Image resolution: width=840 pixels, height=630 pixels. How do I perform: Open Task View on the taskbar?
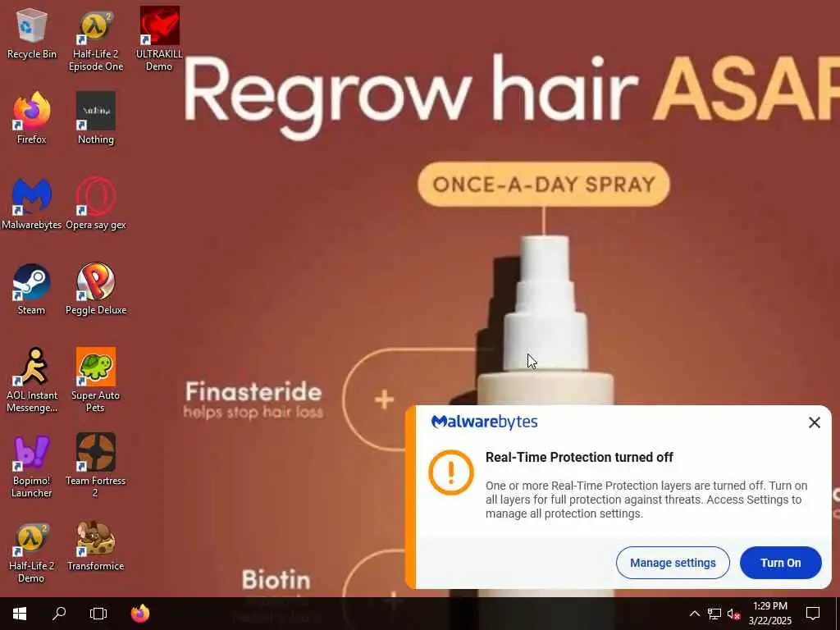point(98,614)
